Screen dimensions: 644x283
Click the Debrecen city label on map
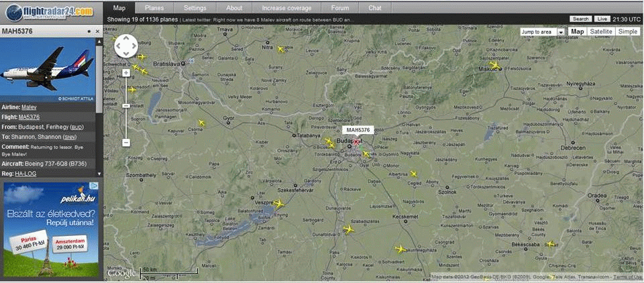coord(573,148)
